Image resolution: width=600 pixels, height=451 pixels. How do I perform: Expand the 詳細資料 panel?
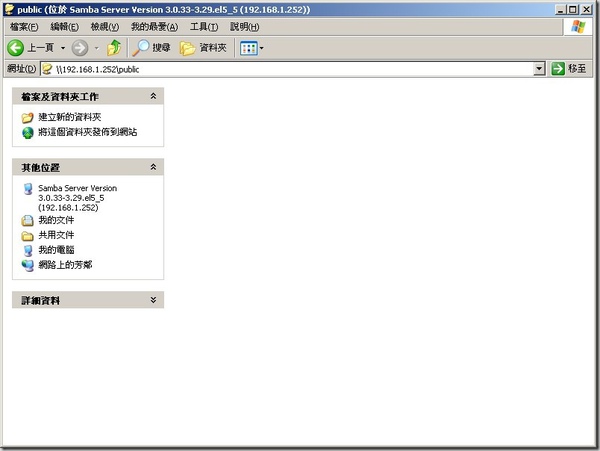point(153,300)
